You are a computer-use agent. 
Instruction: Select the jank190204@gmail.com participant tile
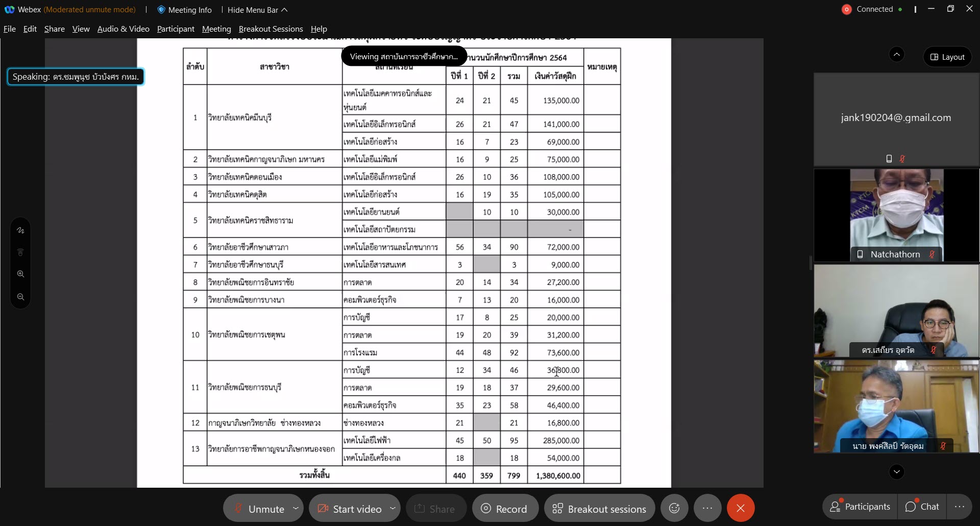tap(896, 119)
